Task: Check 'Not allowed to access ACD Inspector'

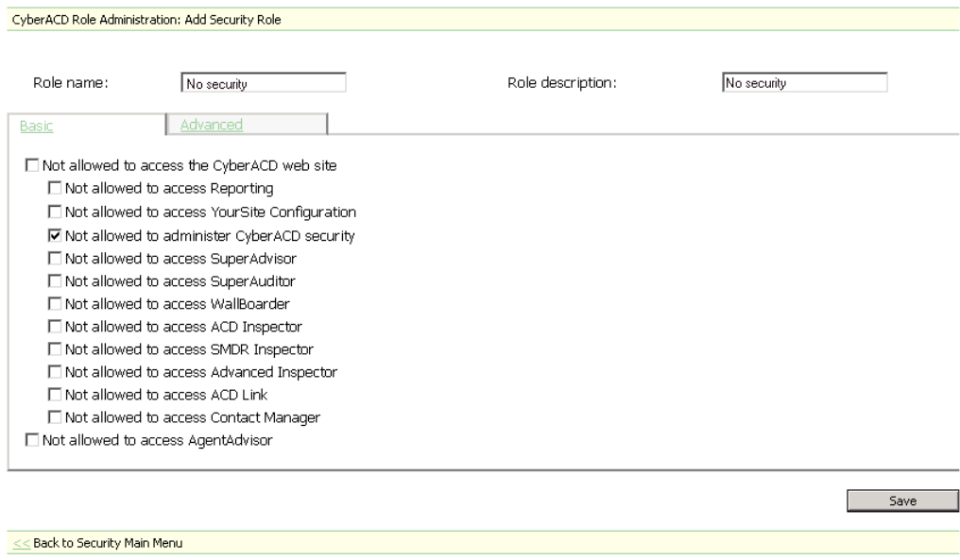Action: [x=55, y=327]
